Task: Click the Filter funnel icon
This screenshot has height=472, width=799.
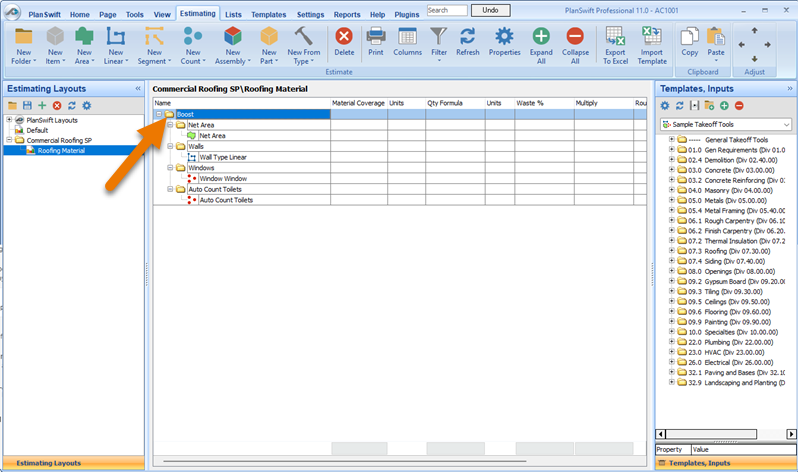Action: (439, 36)
